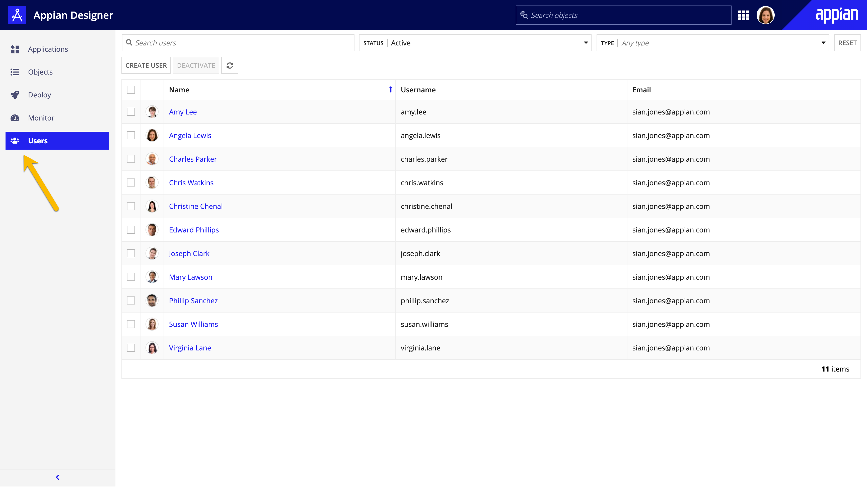Click the Name column sort arrow
The image size is (868, 487).
(391, 89)
